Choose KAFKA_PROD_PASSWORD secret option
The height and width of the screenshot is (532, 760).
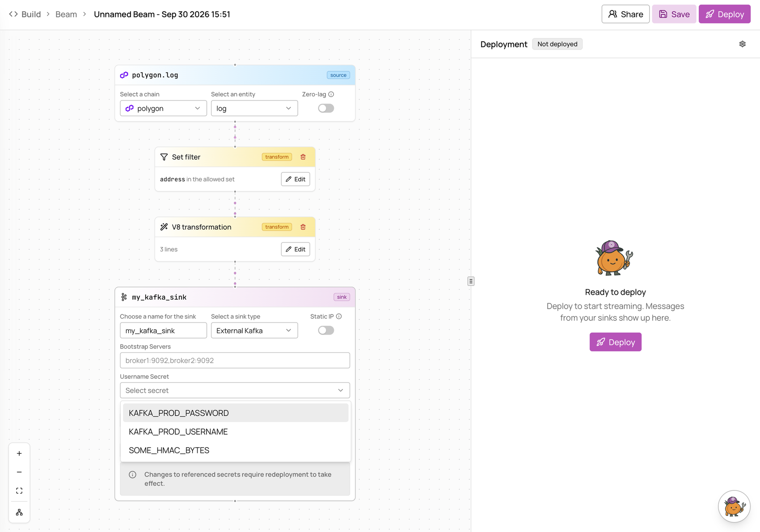pos(235,413)
